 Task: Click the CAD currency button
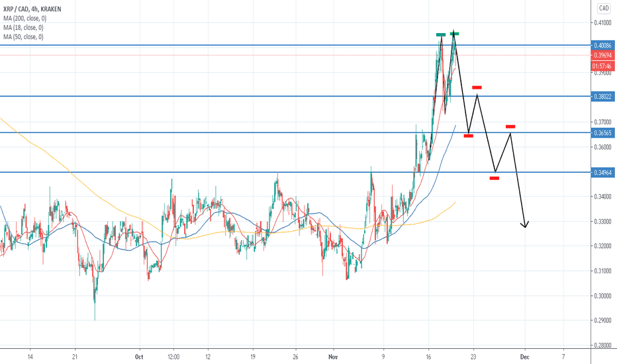click(x=604, y=8)
